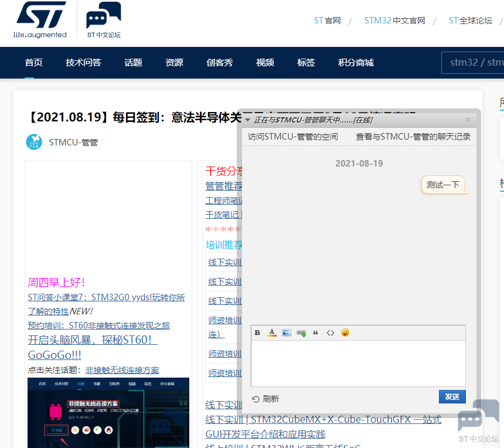This screenshot has width=504, height=448.
Task: Insert quote block in chat editor
Action: pyautogui.click(x=316, y=332)
